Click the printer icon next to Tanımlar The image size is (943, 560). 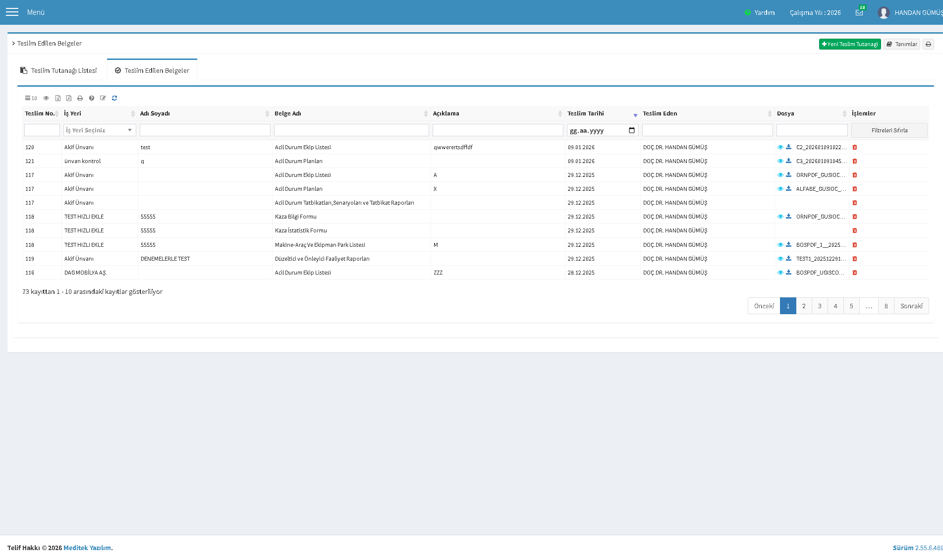(928, 44)
